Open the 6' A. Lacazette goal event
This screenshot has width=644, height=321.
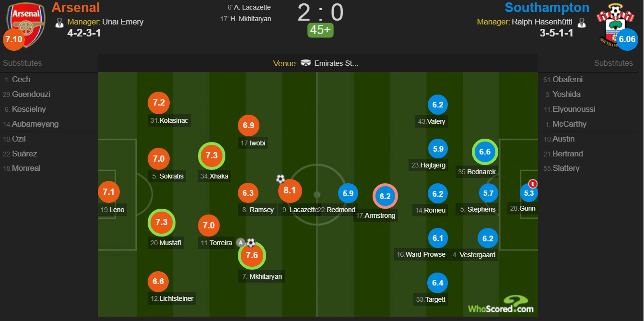[249, 7]
